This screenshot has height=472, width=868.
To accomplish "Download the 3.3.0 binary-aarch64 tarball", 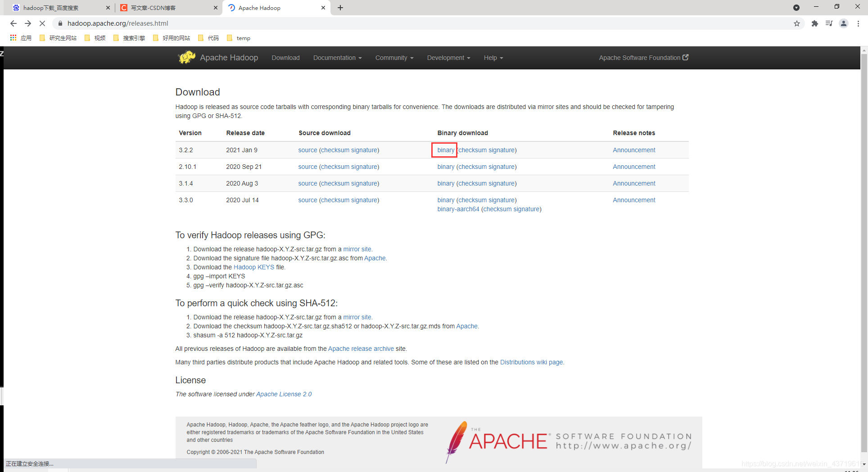I will [458, 209].
